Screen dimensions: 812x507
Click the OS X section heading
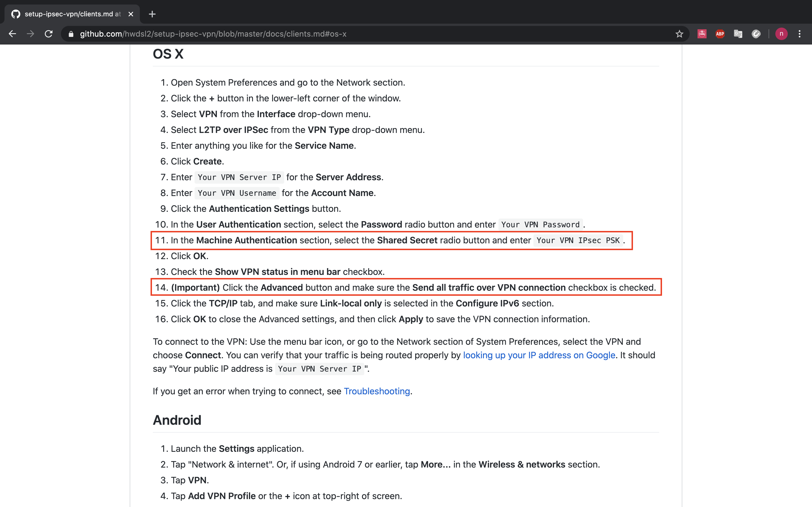(168, 54)
